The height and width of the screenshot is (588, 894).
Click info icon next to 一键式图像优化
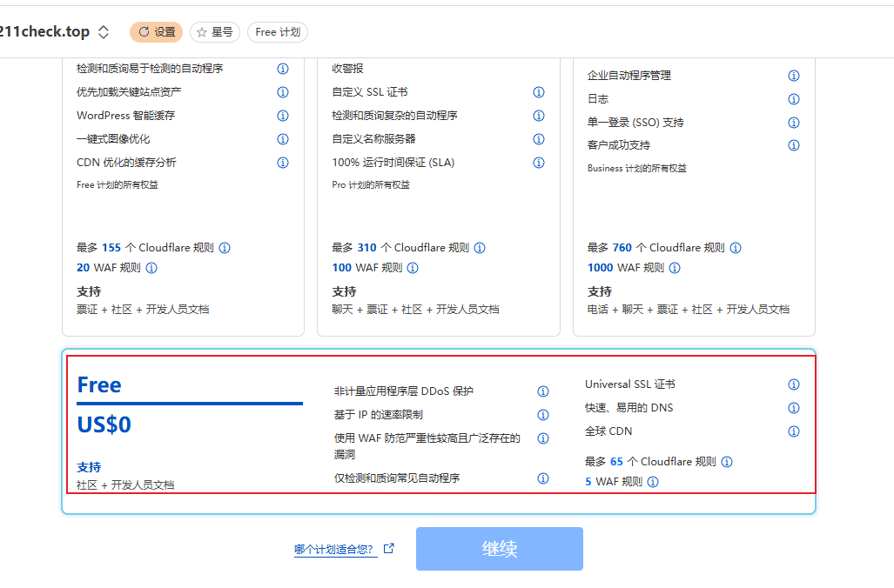(283, 139)
